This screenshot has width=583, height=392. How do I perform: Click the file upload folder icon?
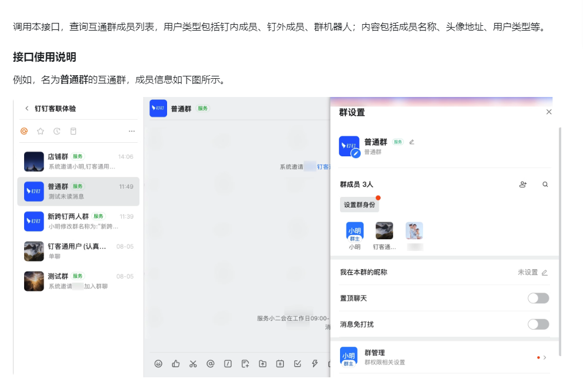coord(262,364)
